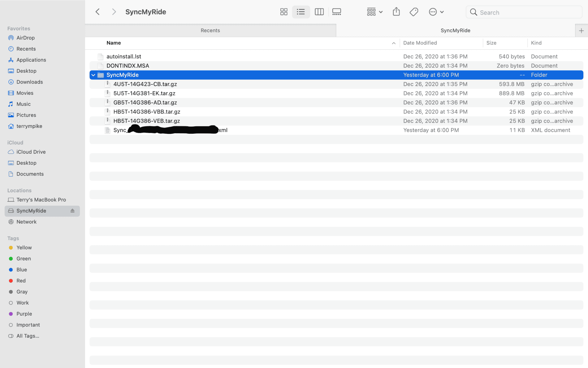Open Desktop under Favorites
This screenshot has height=368, width=588.
click(26, 71)
